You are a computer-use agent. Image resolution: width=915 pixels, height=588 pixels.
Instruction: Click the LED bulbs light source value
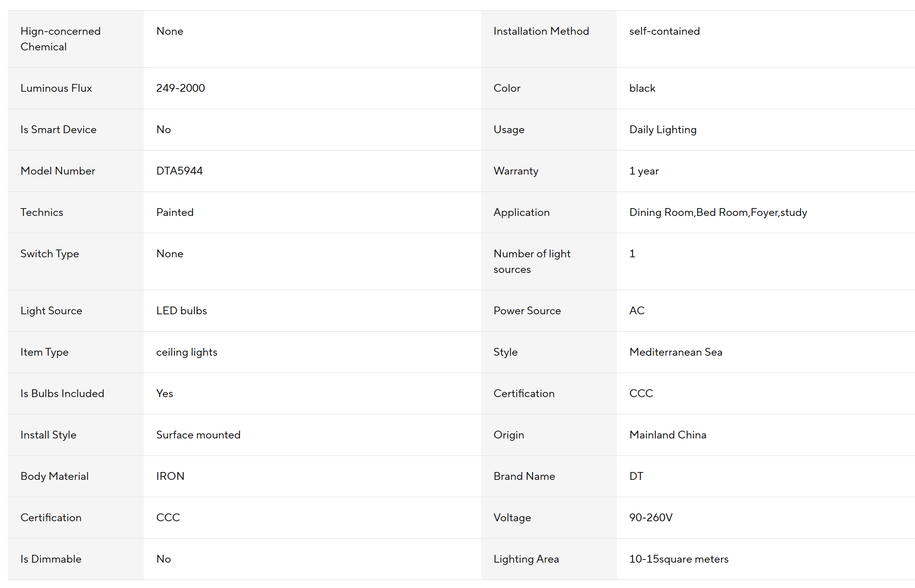[x=182, y=311]
